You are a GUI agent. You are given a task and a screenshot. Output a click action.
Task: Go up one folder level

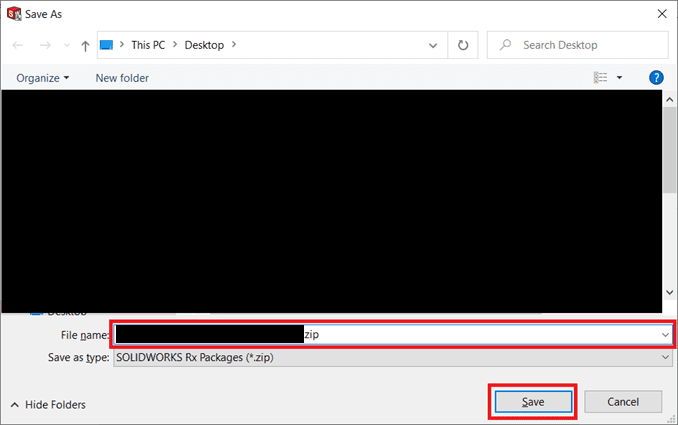(x=85, y=45)
